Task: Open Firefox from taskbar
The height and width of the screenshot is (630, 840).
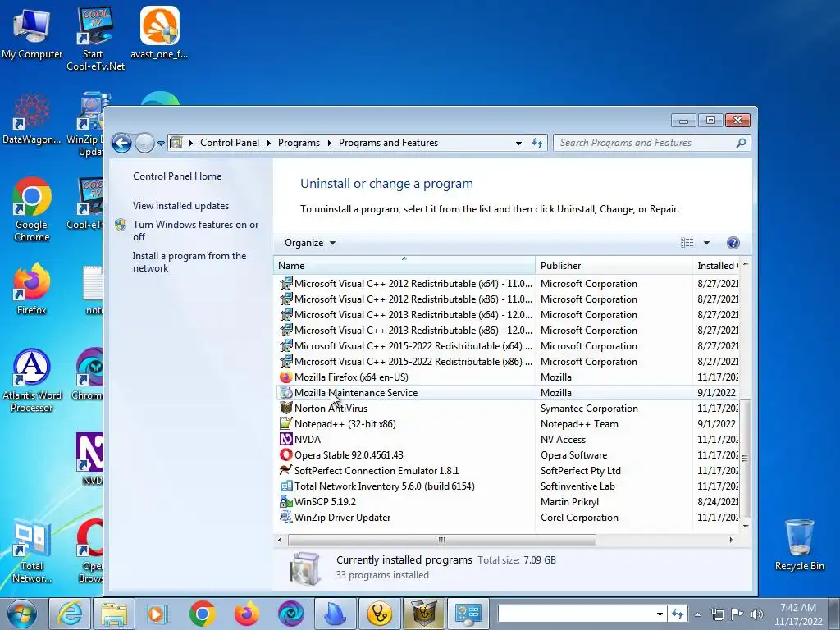Action: pos(246,614)
